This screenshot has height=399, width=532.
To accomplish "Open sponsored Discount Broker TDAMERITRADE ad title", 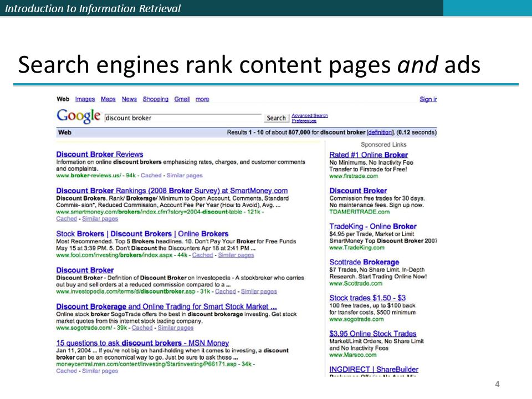I will (x=358, y=191).
